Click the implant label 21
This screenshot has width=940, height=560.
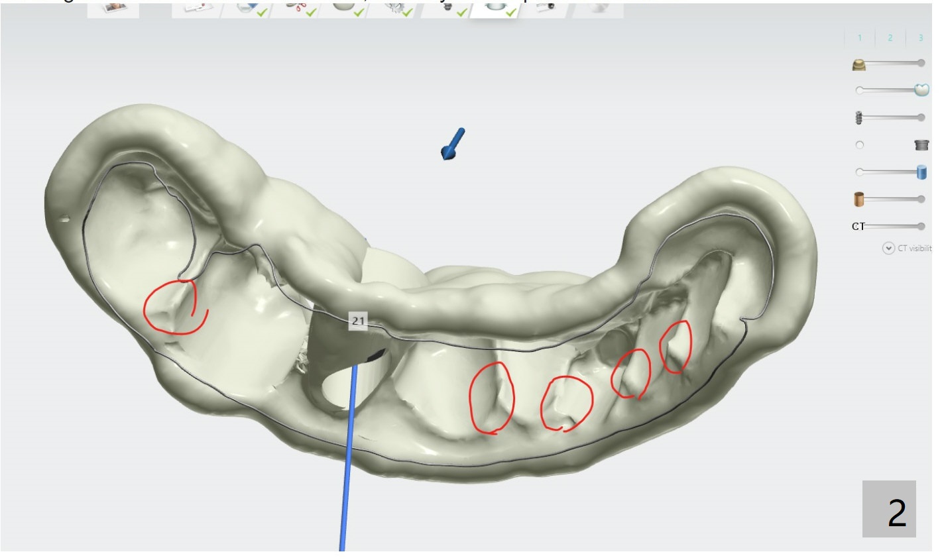358,321
